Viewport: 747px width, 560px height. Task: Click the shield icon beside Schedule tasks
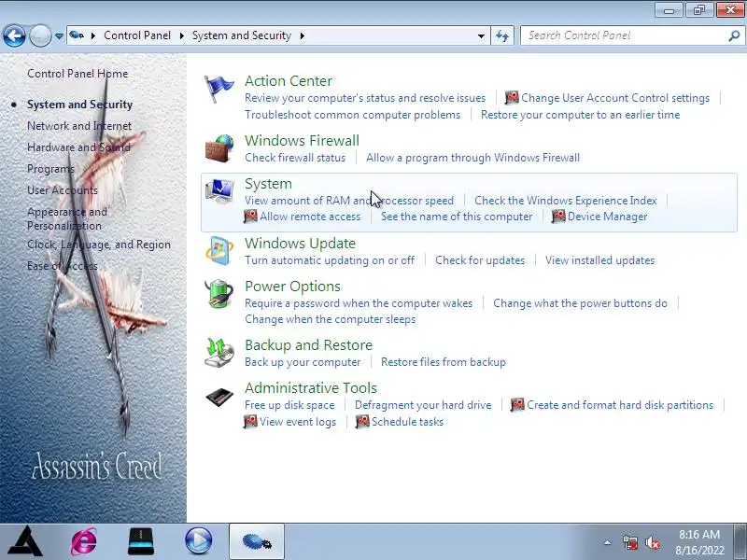pos(362,422)
